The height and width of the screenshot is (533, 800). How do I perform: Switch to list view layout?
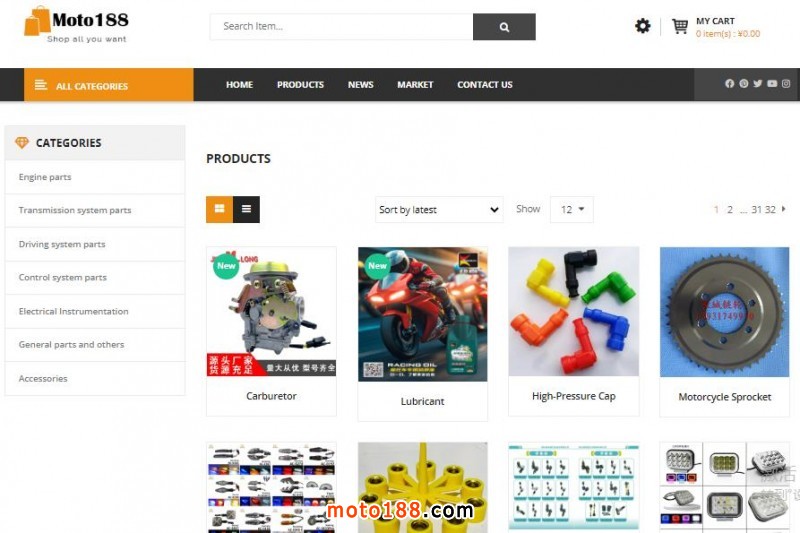click(246, 209)
